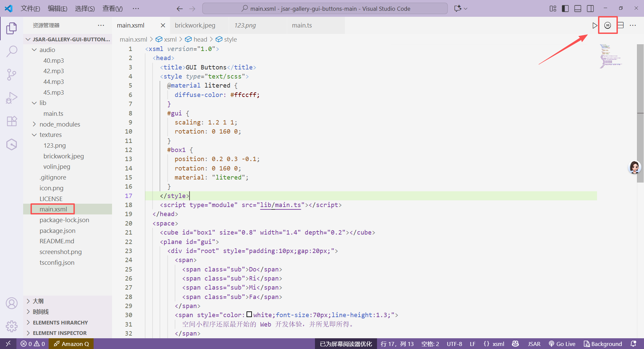This screenshot has width=644, height=349.
Task: Click the white color swatch on line 30
Action: pos(249,314)
